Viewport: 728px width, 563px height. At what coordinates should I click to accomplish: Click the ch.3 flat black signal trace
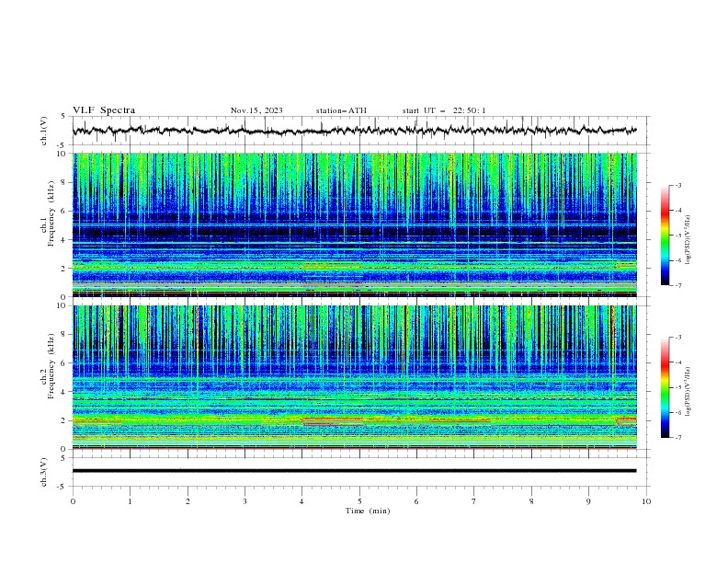point(354,471)
